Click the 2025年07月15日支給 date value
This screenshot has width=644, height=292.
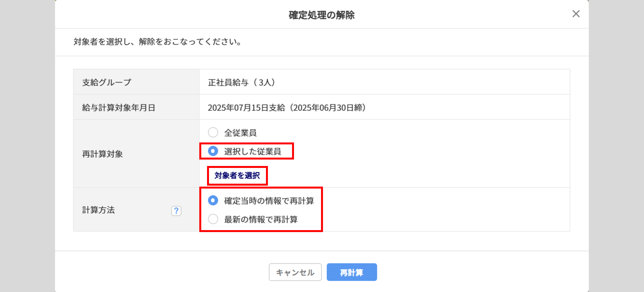click(x=246, y=108)
